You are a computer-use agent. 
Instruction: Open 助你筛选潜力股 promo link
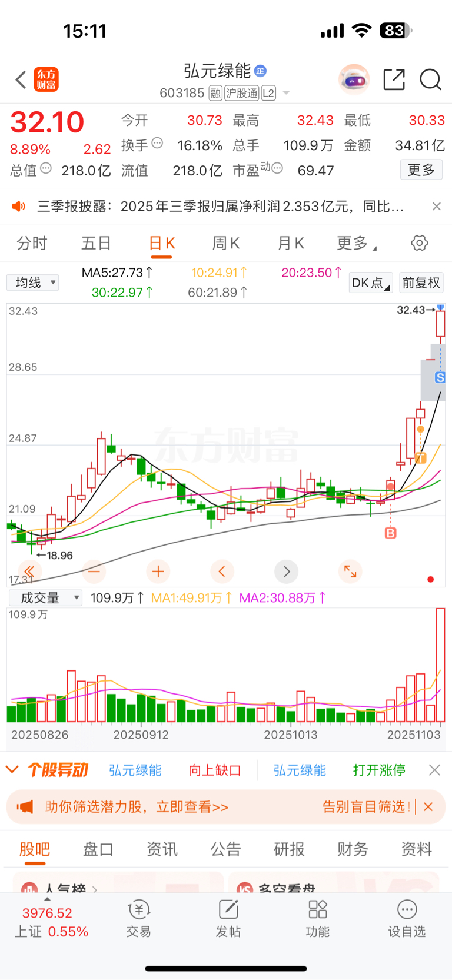(137, 807)
